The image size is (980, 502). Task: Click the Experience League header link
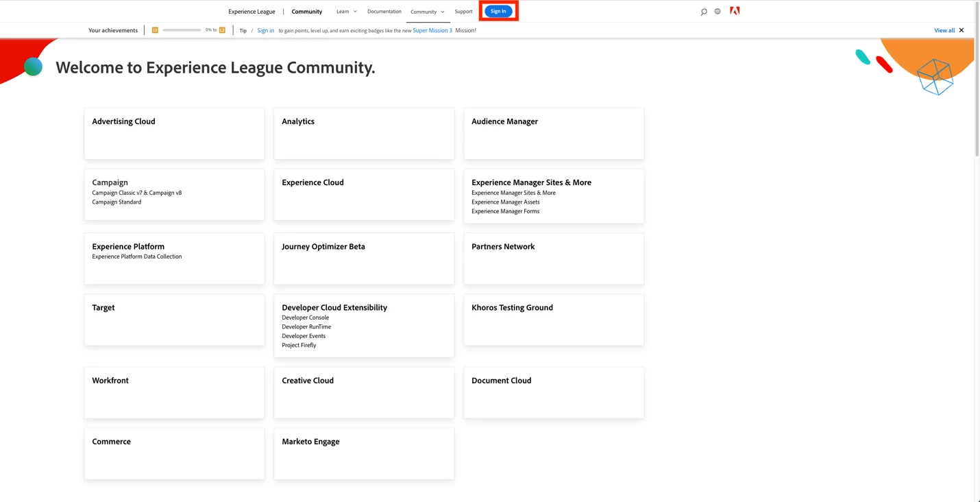pyautogui.click(x=252, y=12)
